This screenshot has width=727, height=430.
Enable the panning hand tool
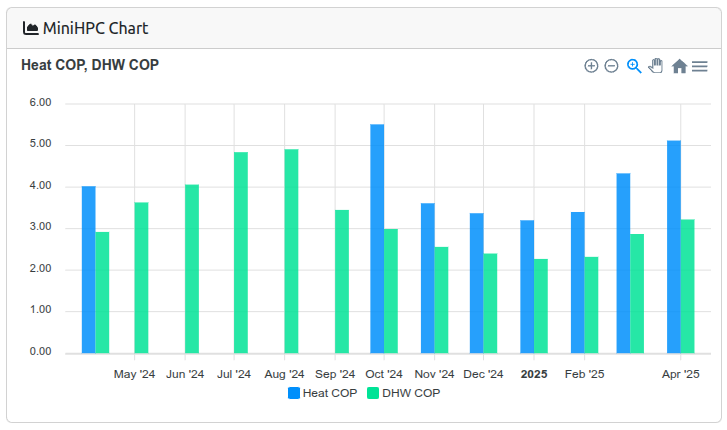coord(656,66)
